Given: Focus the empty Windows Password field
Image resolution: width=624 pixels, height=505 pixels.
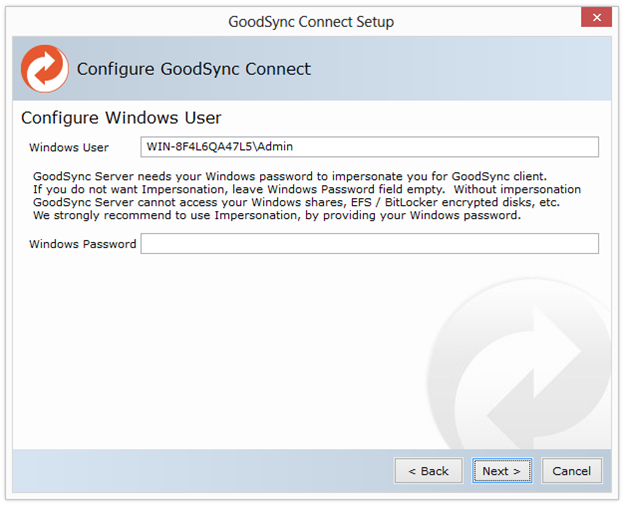Looking at the screenshot, I should pyautogui.click(x=369, y=244).
